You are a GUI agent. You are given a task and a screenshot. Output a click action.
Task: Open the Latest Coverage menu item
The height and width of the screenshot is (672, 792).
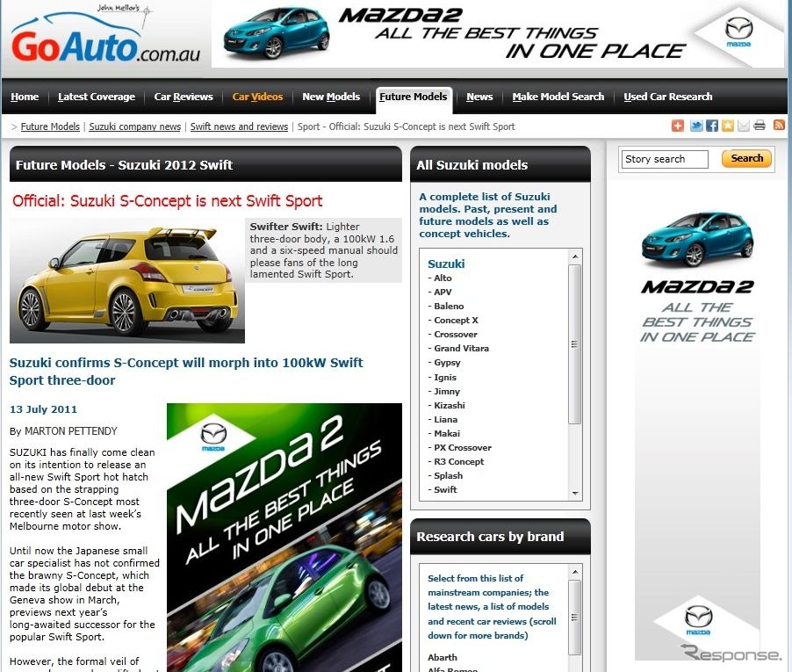tap(97, 97)
